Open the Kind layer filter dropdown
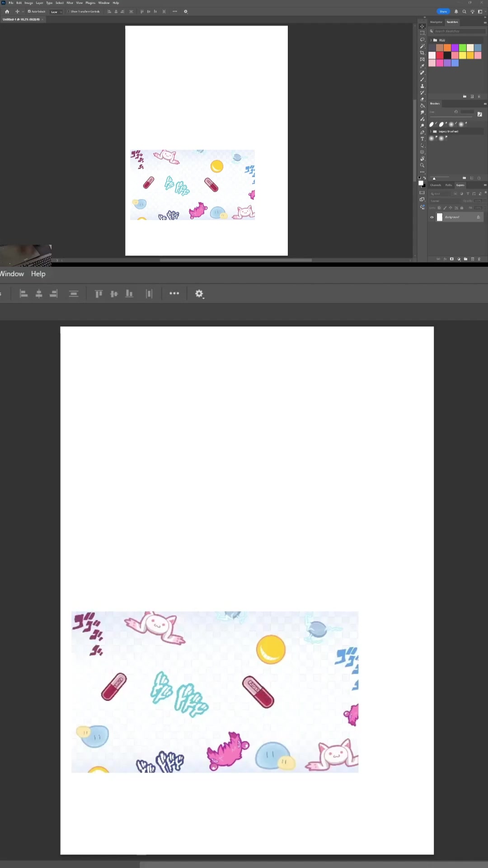Viewport: 488px width, 868px height. coord(440,193)
